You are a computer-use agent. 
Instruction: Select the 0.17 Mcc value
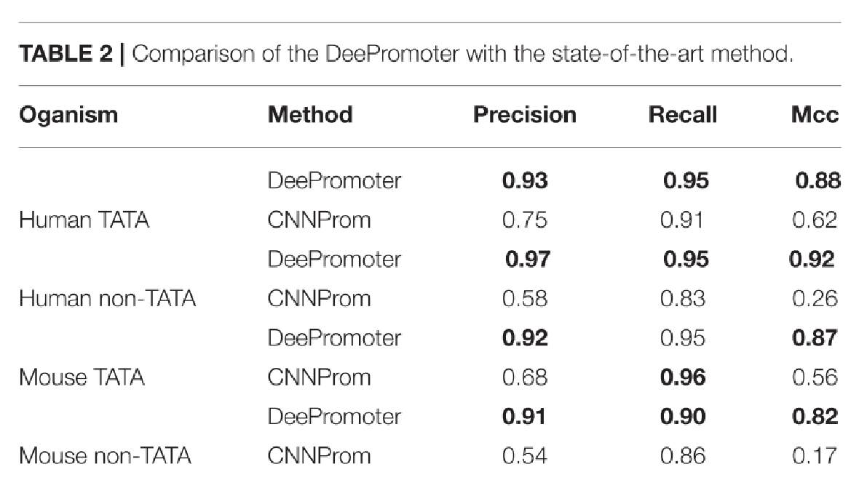pyautogui.click(x=815, y=456)
